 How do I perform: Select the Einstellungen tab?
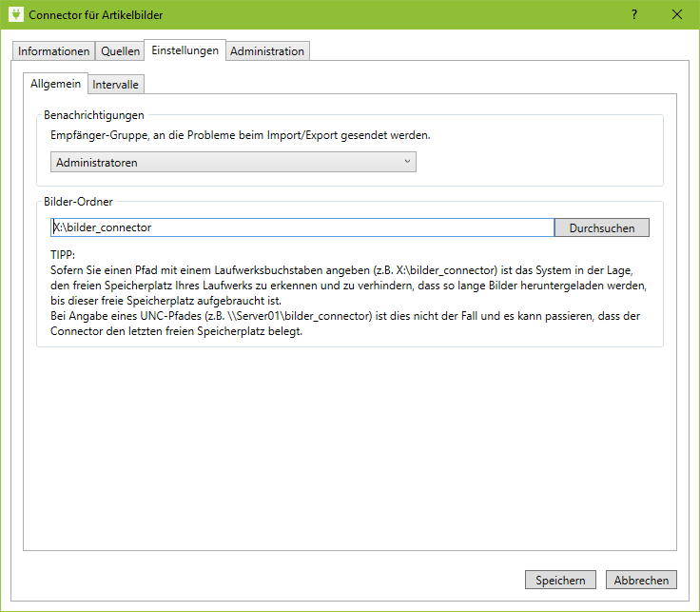185,50
